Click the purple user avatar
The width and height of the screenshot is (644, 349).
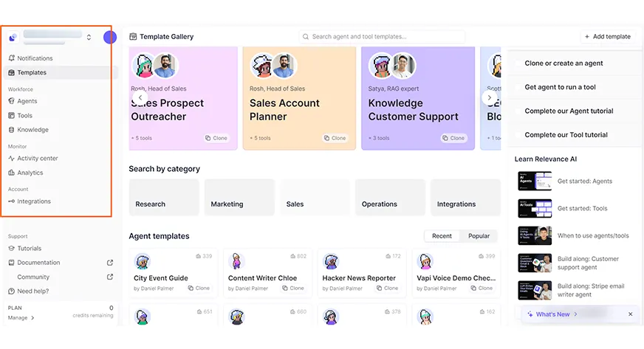110,37
